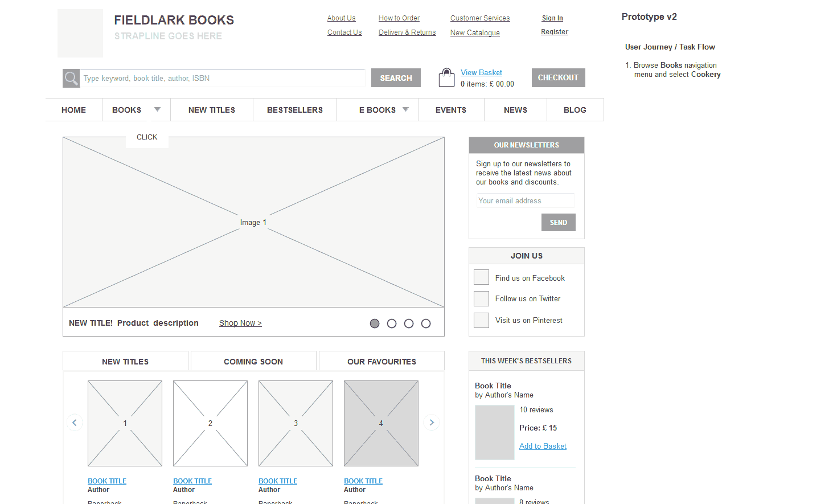The height and width of the screenshot is (504, 837).
Task: Select the fourth carousel indicator dot
Action: tap(426, 323)
